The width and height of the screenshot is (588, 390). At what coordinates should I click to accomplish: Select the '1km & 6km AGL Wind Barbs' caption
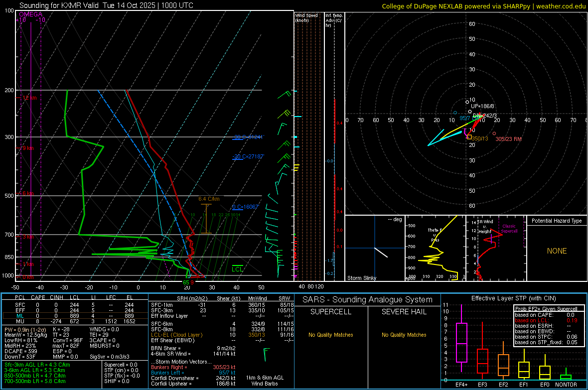point(265,381)
